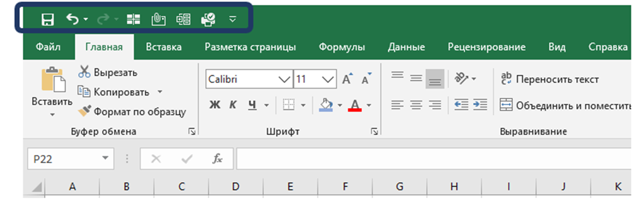644x203 pixels.
Task: Open underline style dropdown arrow
Action: [266, 105]
